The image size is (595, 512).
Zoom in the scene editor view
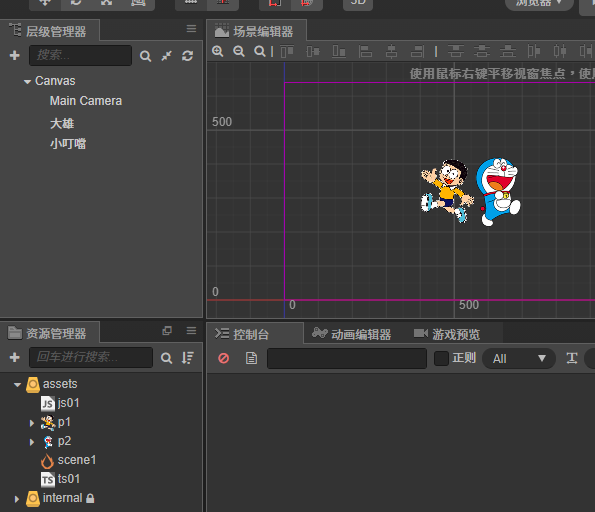pos(217,51)
